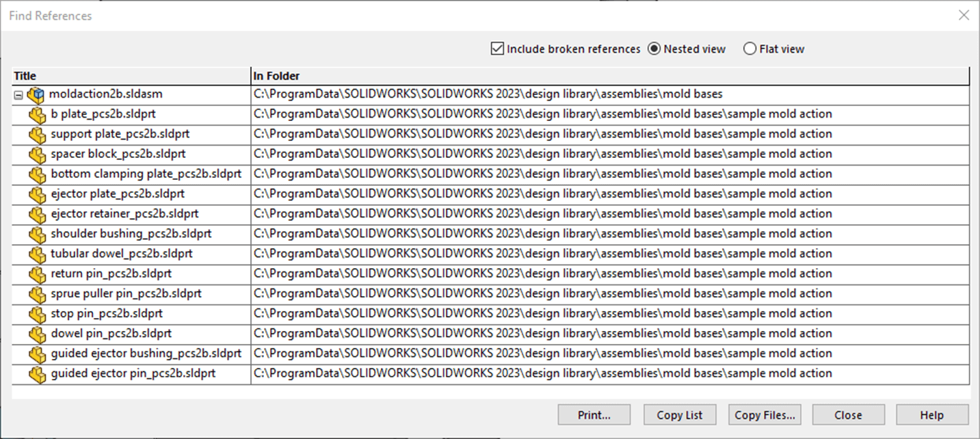Click the b plate part icon

pos(38,115)
